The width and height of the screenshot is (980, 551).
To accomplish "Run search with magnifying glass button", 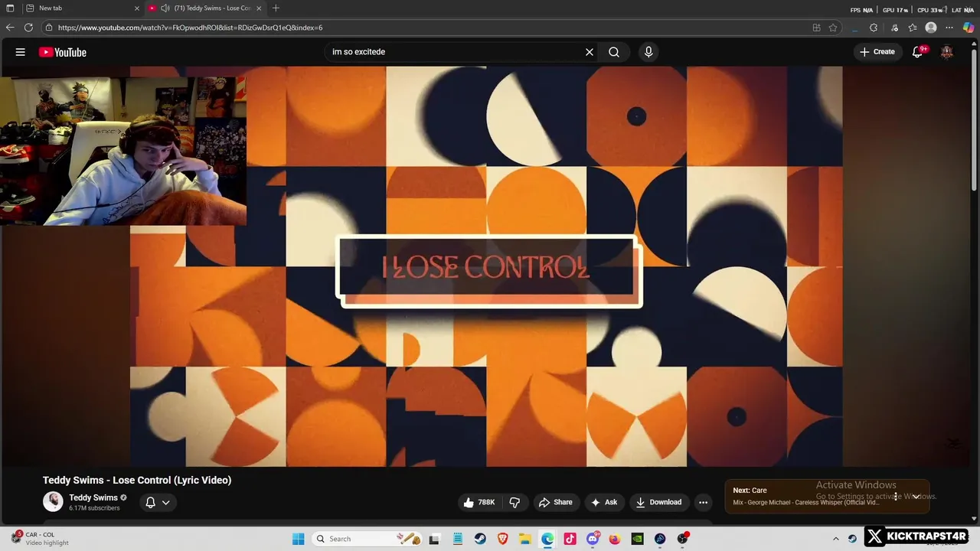I will [x=614, y=52].
